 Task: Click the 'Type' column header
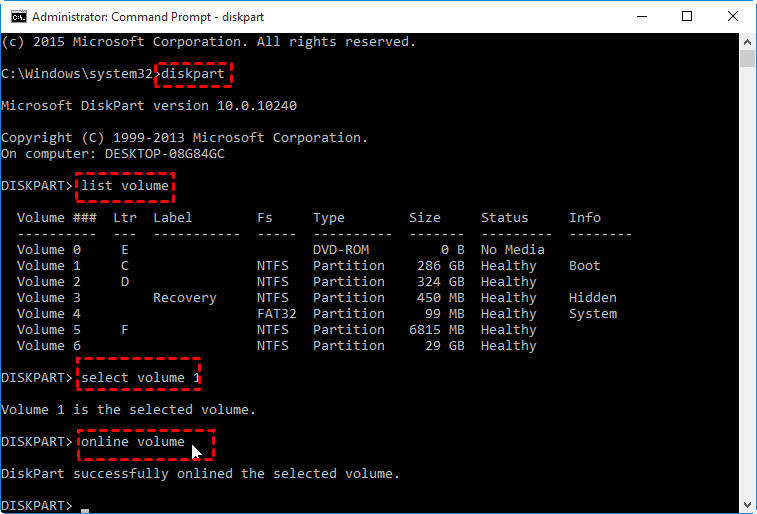(x=329, y=218)
